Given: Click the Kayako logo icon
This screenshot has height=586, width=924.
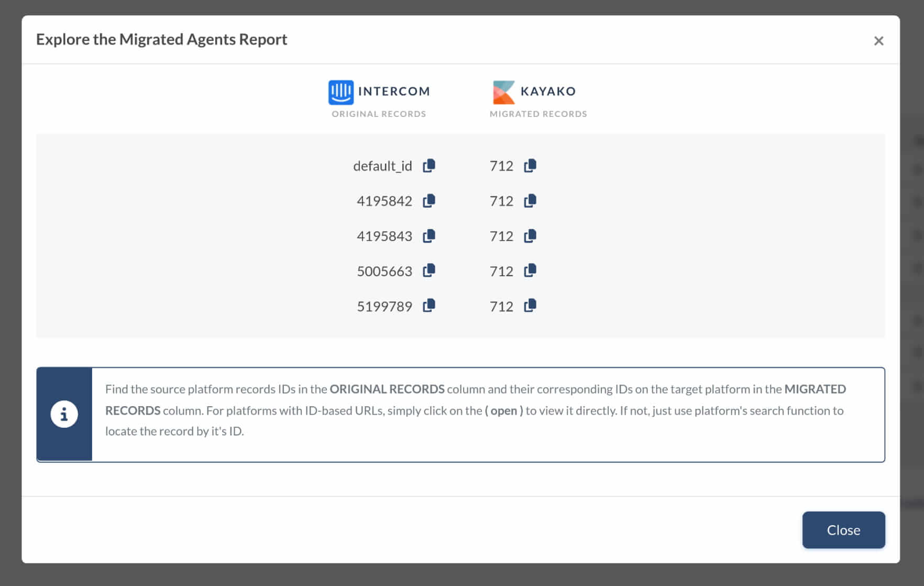Looking at the screenshot, I should (x=504, y=92).
